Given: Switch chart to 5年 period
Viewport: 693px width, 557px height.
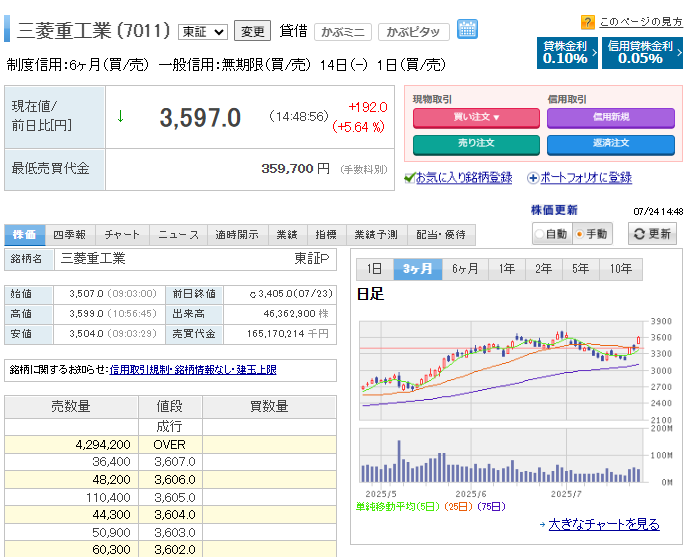Looking at the screenshot, I should (x=581, y=269).
